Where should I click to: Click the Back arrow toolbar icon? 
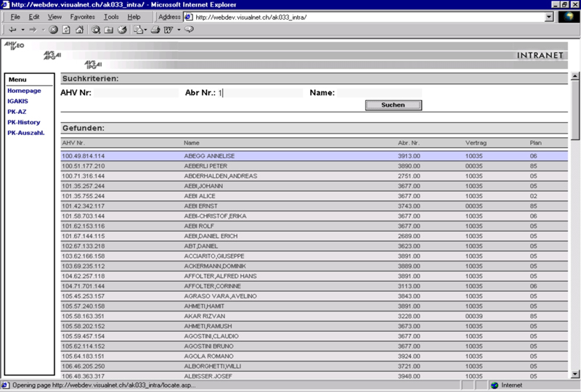[x=12, y=30]
